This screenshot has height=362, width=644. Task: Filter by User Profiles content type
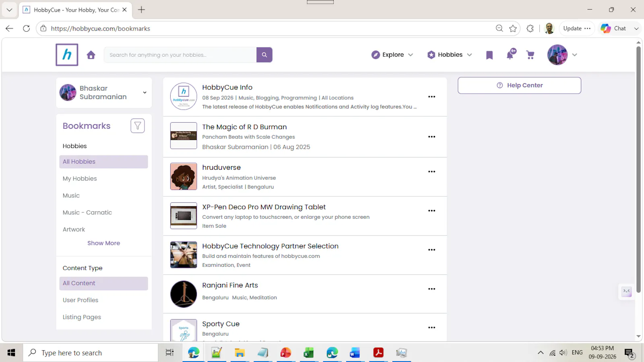click(x=80, y=300)
